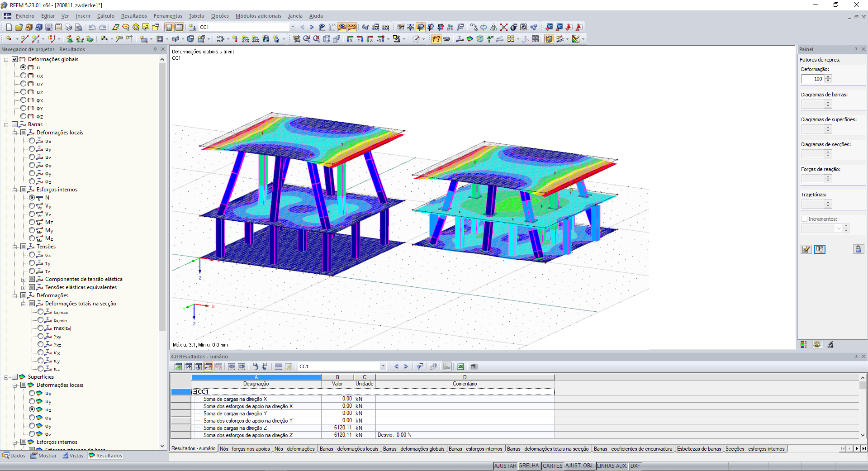Click the lock icon in the Painel
Image resolution: width=868 pixels, height=471 pixels.
859,249
